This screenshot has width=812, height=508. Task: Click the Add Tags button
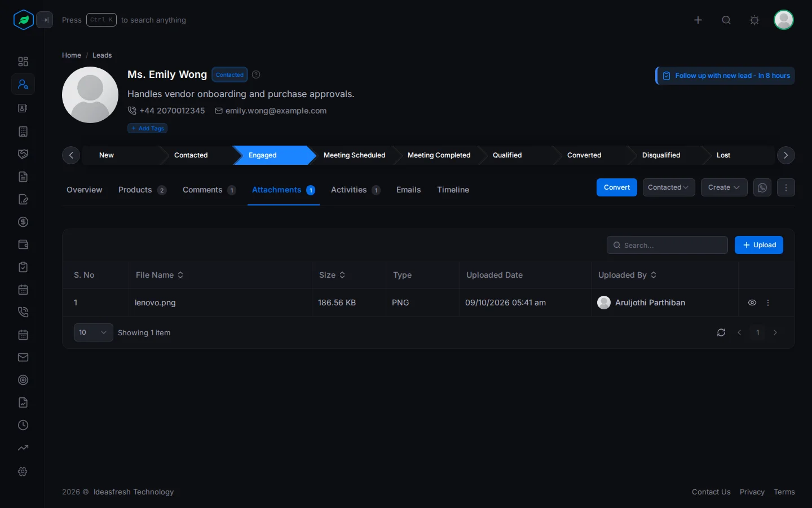coord(147,128)
